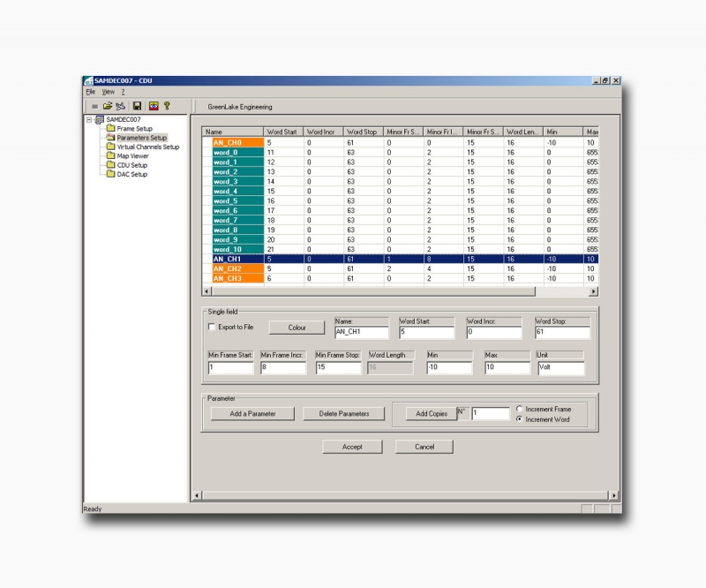706x588 pixels.
Task: Collapse the SAMDEC007 tree root node
Action: click(x=89, y=119)
